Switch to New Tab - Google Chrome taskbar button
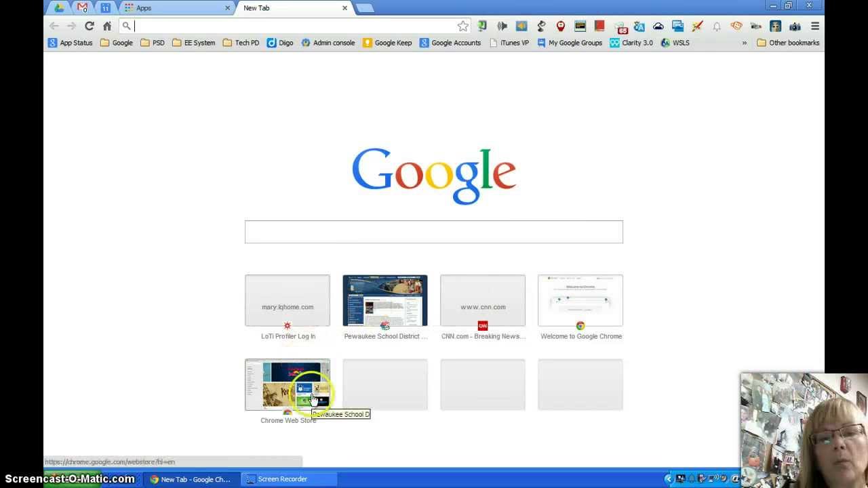The height and width of the screenshot is (488, 868). point(190,479)
